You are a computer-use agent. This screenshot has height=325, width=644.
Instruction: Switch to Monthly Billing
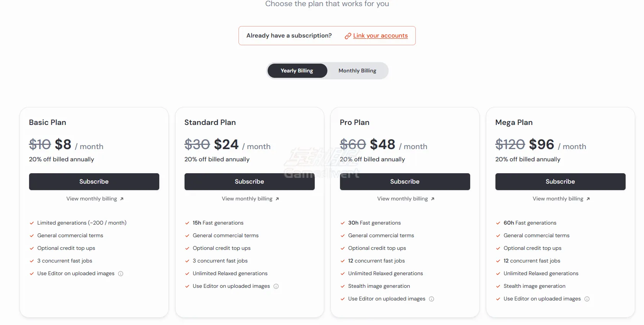pos(357,71)
